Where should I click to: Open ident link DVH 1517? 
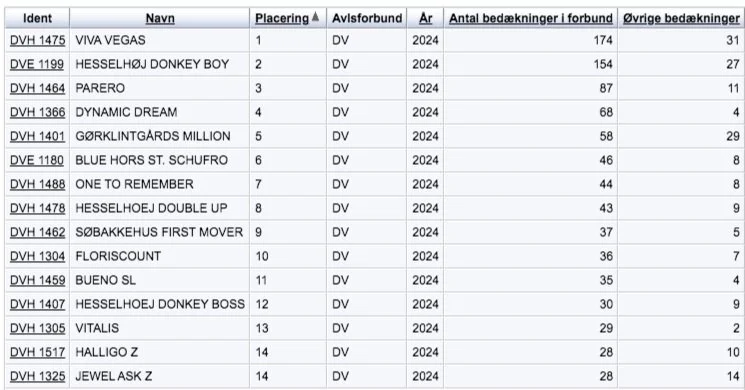click(x=38, y=352)
